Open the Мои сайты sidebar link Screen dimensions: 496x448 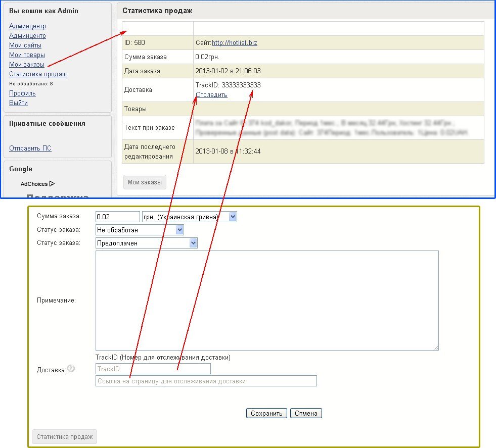coord(25,45)
